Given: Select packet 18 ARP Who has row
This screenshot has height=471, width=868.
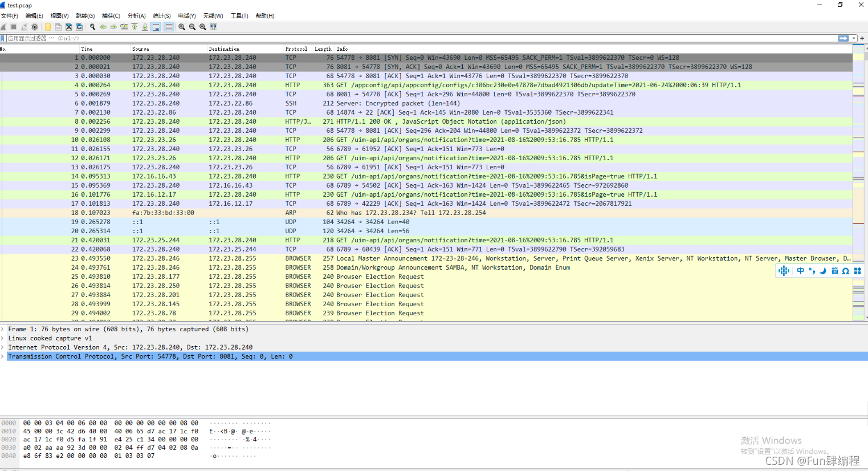Looking at the screenshot, I should tap(426, 213).
